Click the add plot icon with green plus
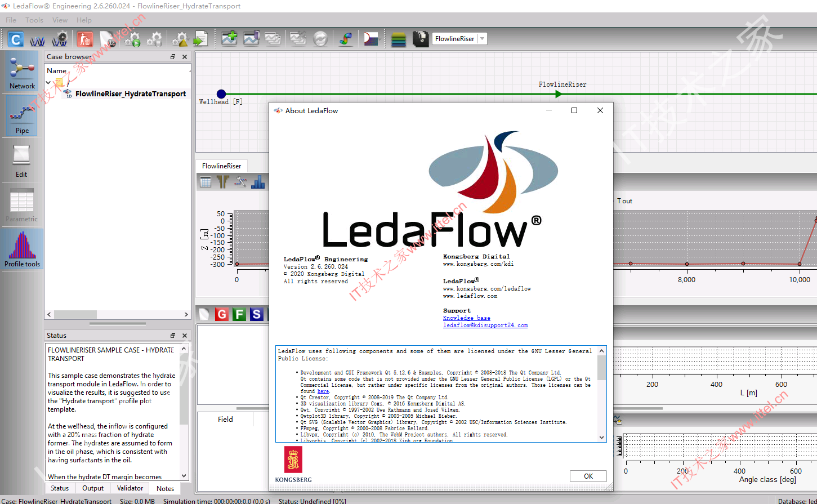The height and width of the screenshot is (504, 817). coord(229,39)
